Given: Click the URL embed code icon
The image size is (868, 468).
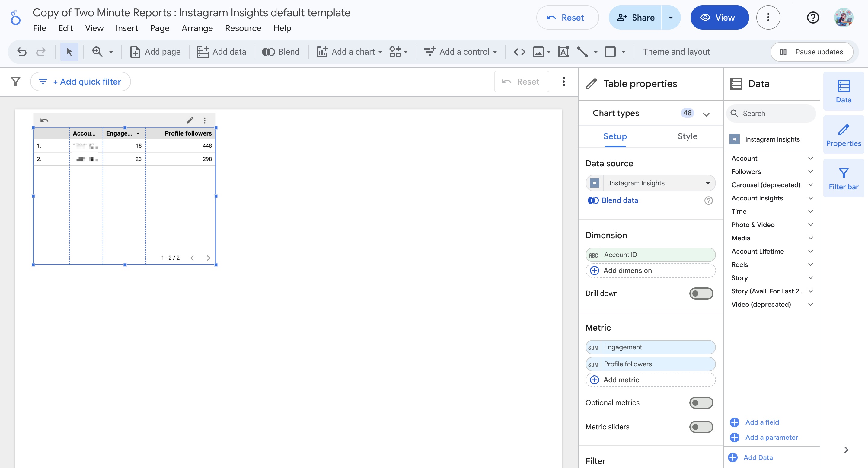Looking at the screenshot, I should (519, 52).
